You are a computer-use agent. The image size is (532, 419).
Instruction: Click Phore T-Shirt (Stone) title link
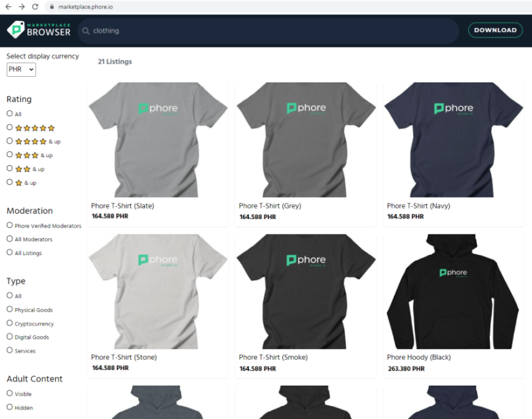(124, 357)
